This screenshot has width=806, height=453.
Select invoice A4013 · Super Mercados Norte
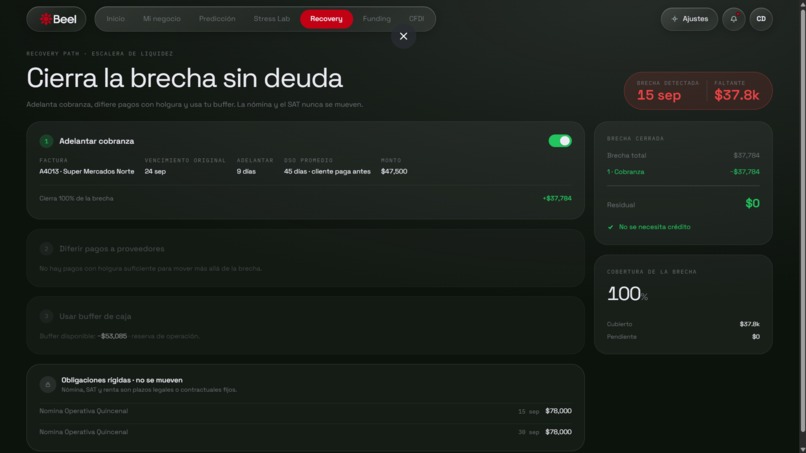point(87,171)
